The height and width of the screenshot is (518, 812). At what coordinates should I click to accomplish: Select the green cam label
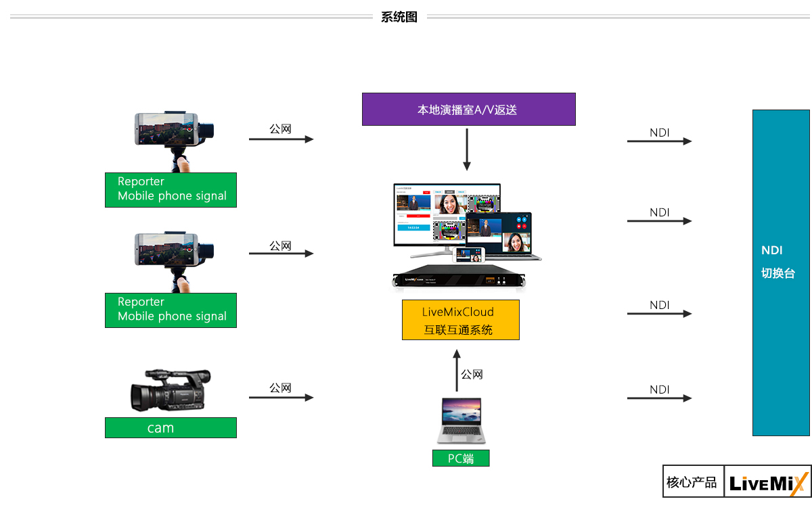pyautogui.click(x=171, y=428)
